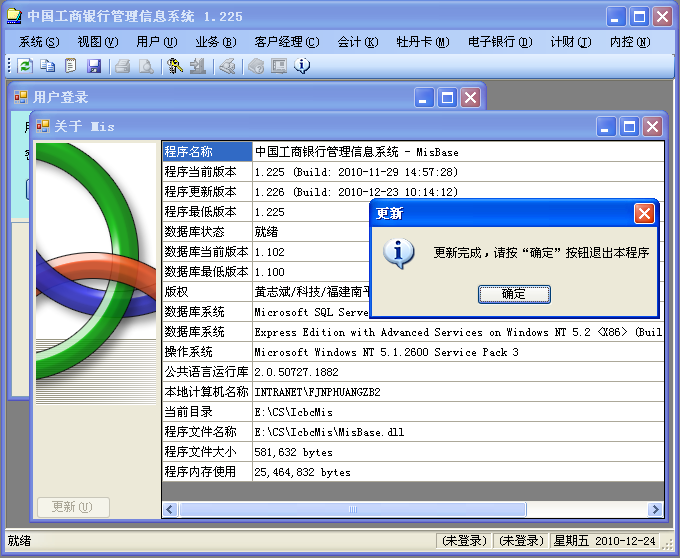Screen dimensions: 680x558
Task: Select the 操作系统 row label
Action: pyautogui.click(x=207, y=352)
